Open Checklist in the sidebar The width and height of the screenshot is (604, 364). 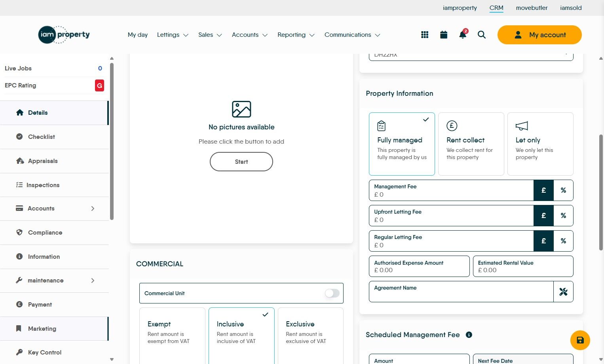(54, 137)
